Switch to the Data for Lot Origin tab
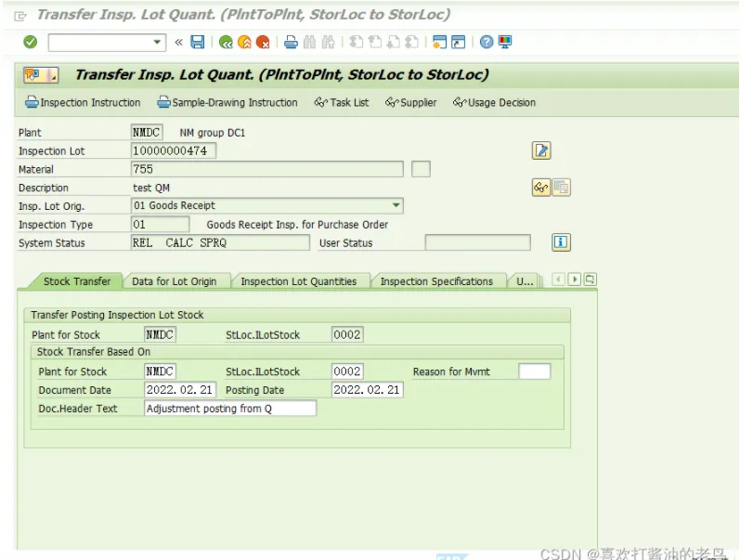The width and height of the screenshot is (753, 560). (x=175, y=281)
